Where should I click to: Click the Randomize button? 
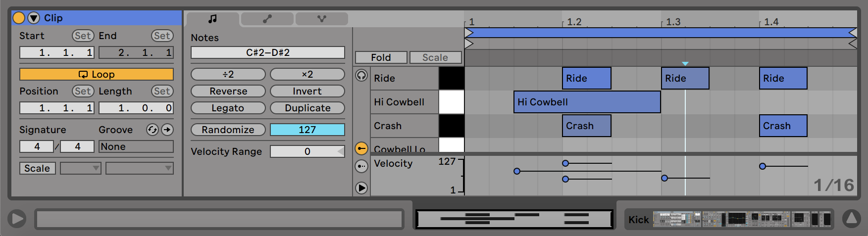pos(228,130)
